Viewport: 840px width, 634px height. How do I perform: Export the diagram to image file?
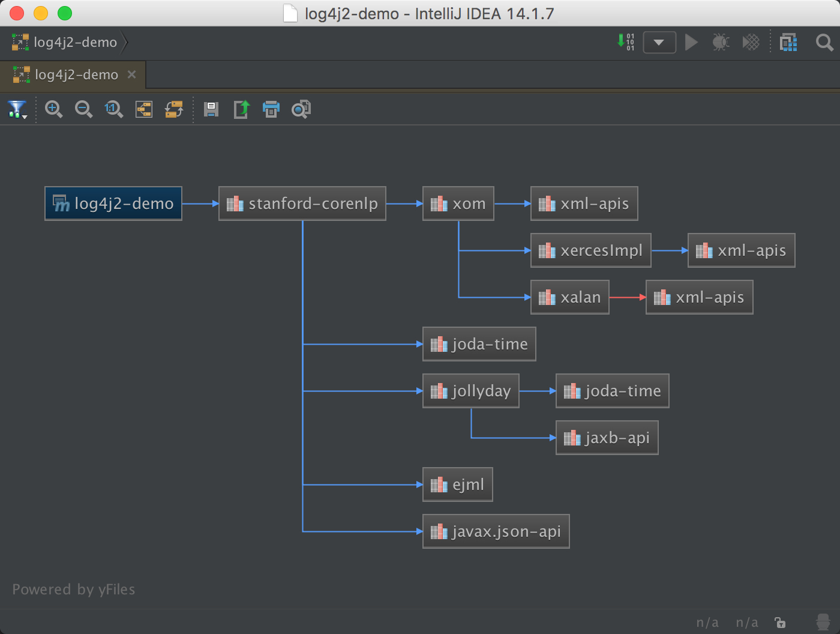(x=241, y=109)
